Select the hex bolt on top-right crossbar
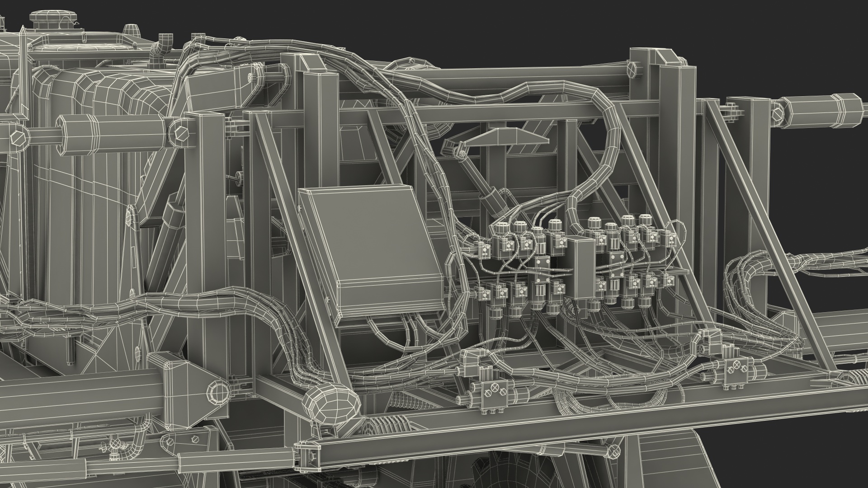 coord(632,69)
